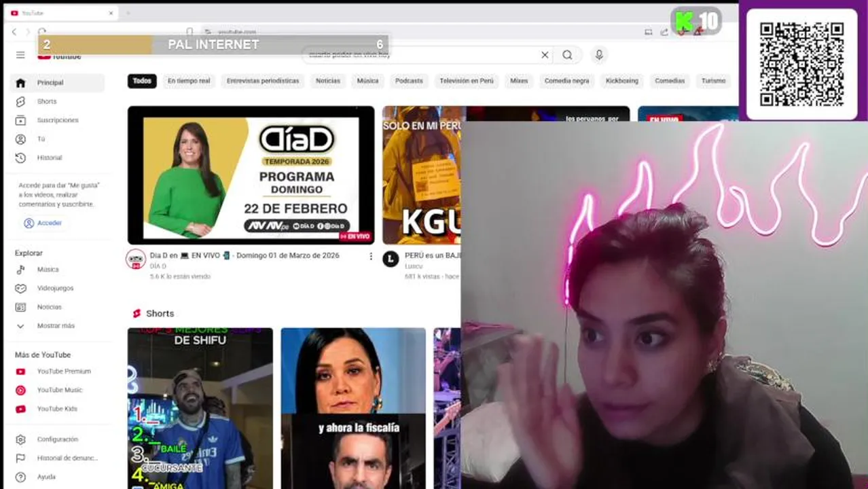
Task: Click the magnifying glass search button
Action: click(x=568, y=55)
